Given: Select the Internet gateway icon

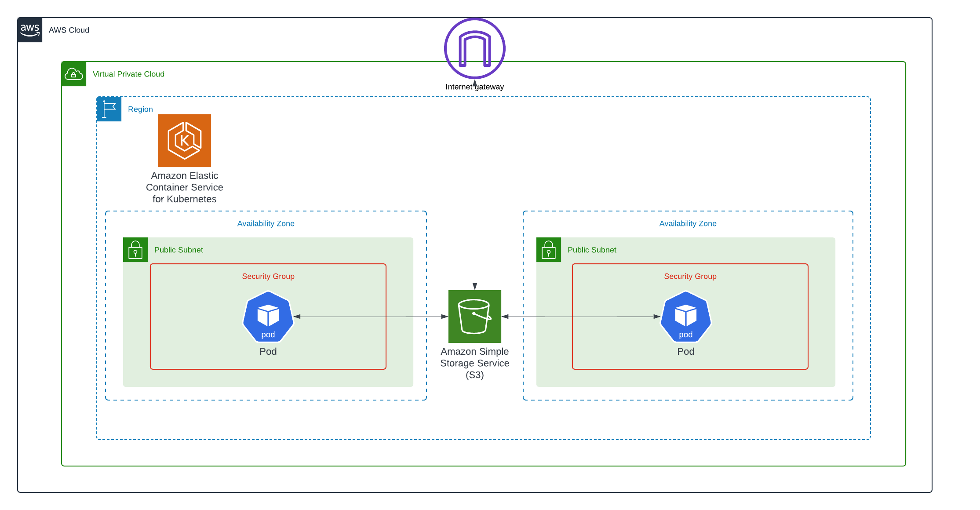Looking at the screenshot, I should click(x=475, y=48).
